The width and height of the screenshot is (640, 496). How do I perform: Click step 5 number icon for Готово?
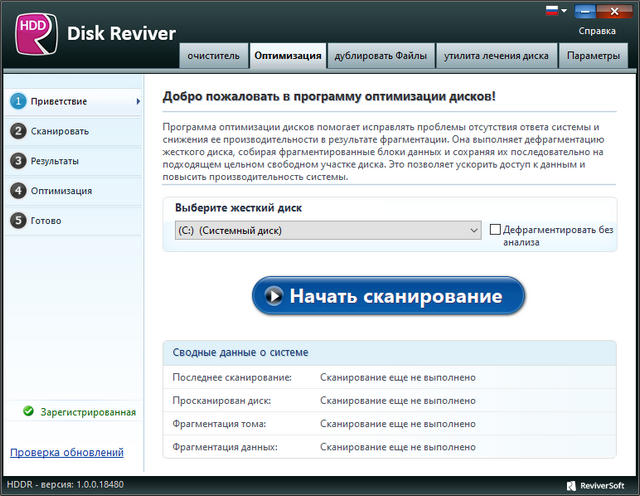[x=17, y=221]
